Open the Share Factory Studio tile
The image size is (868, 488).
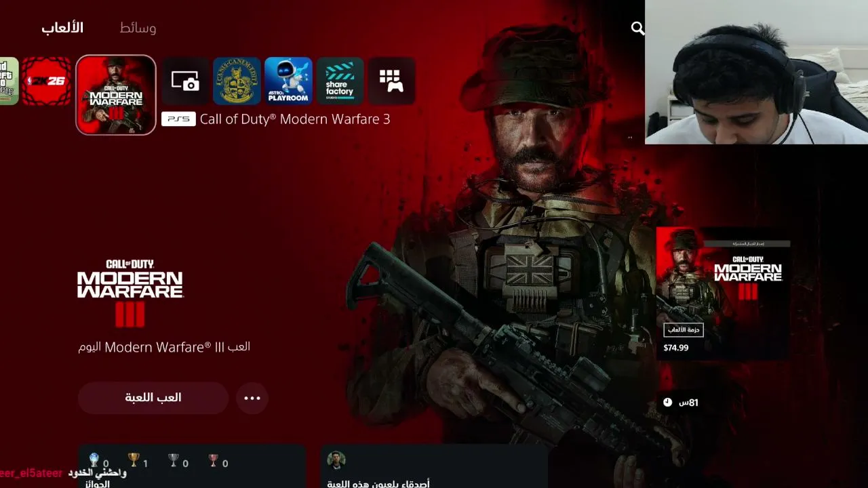coord(340,81)
